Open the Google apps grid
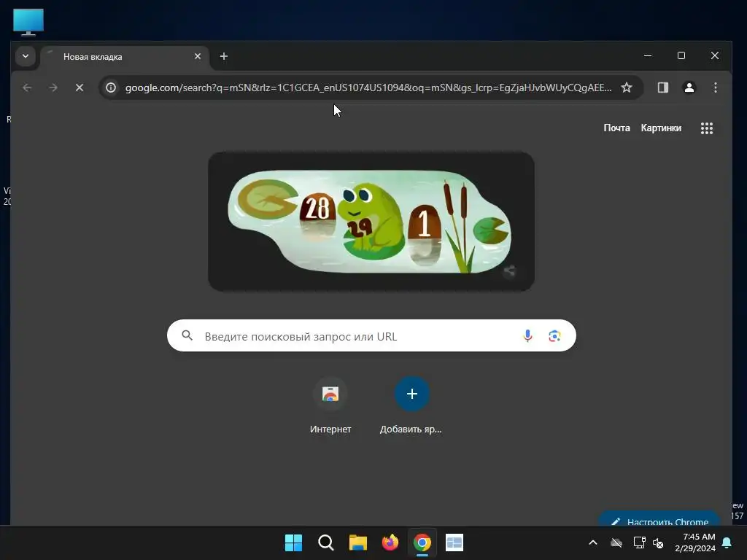 tap(706, 128)
